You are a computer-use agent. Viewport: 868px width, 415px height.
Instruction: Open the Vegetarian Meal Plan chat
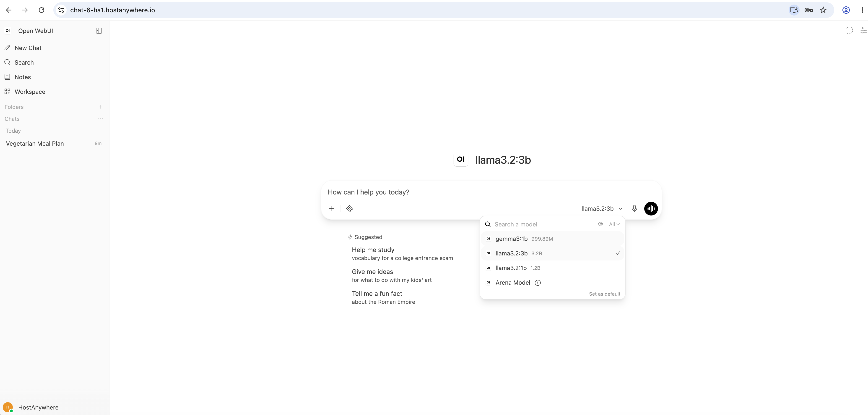tap(54, 143)
